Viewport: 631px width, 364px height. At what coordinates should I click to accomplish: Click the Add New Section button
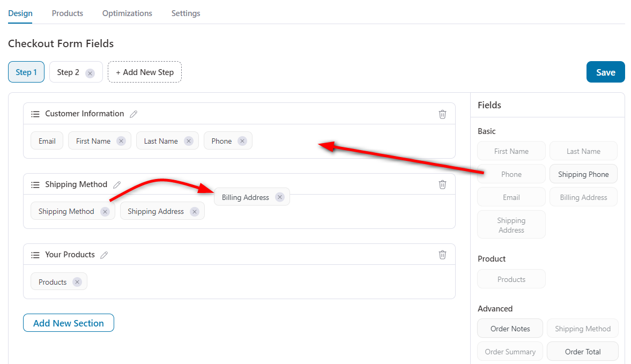click(x=68, y=323)
